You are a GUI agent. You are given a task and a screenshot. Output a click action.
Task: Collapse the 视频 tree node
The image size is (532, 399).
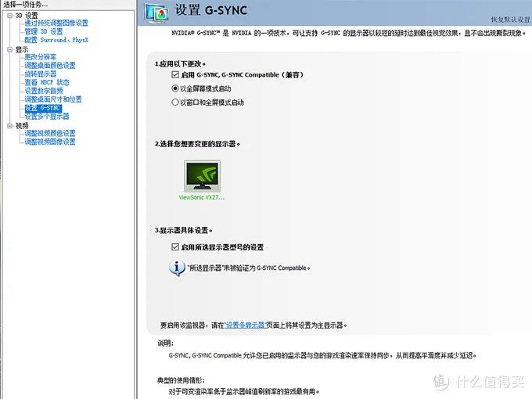coord(10,126)
